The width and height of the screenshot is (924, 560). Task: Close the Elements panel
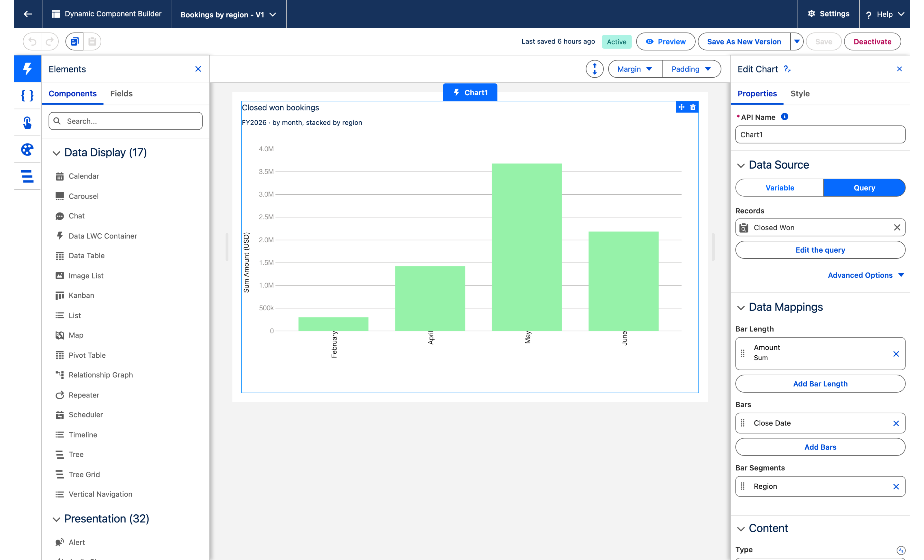[198, 69]
